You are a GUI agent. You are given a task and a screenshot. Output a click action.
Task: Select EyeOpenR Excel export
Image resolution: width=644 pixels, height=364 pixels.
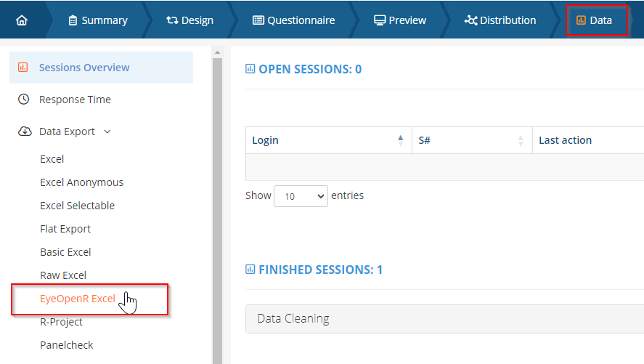click(78, 299)
